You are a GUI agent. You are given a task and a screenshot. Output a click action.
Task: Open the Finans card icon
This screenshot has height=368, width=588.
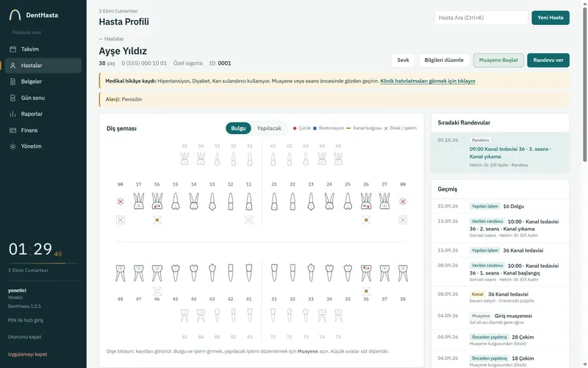coord(12,130)
